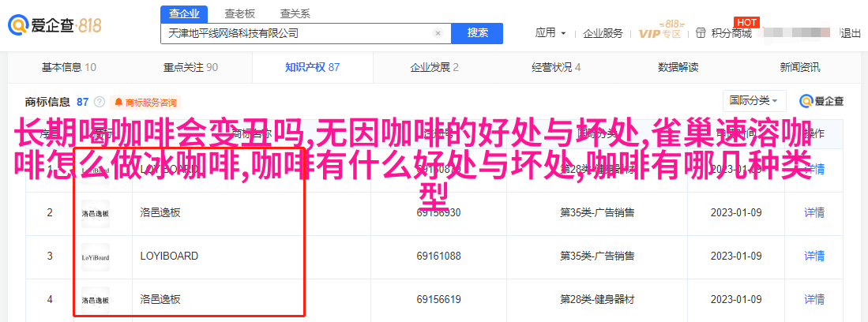
Task: Open the 应用 dropdown menu
Action: click(550, 33)
